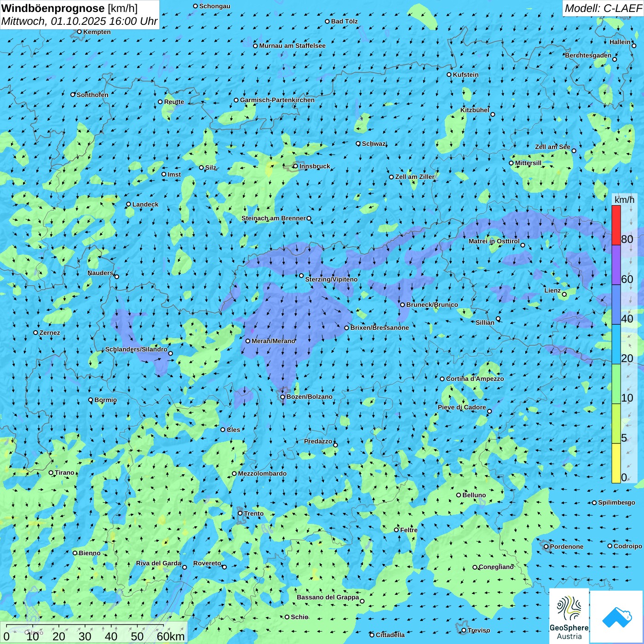The width and height of the screenshot is (644, 644).
Task: Click the 'Bormio' label
Action: (x=106, y=400)
